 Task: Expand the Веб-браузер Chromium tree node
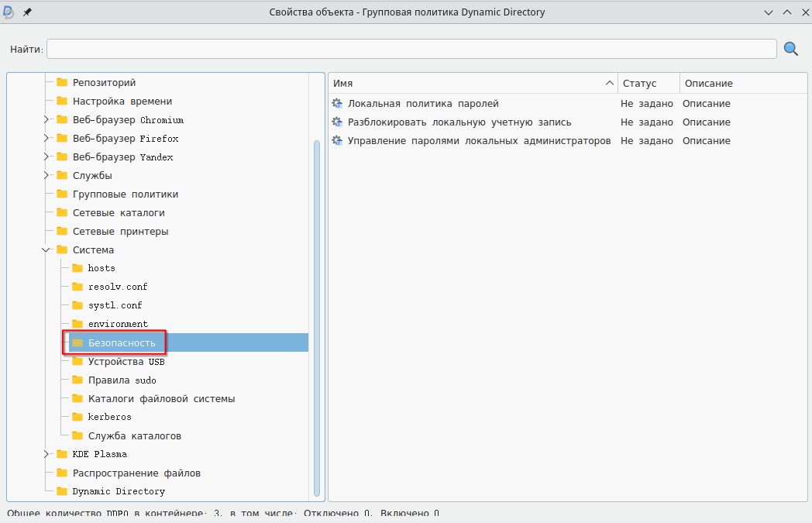(46, 120)
